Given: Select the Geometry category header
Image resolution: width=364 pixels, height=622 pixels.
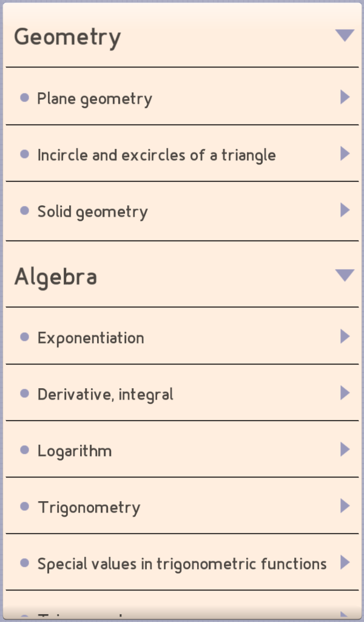Looking at the screenshot, I should (x=67, y=36).
